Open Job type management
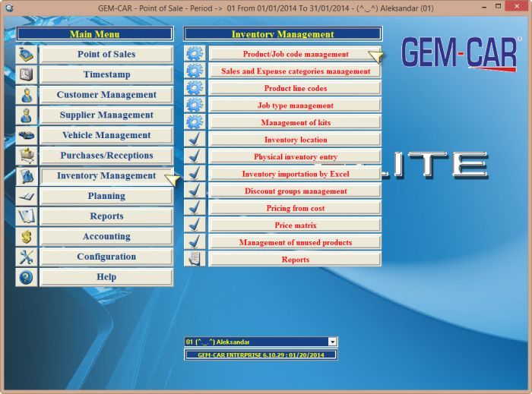This screenshot has width=532, height=394. [295, 106]
